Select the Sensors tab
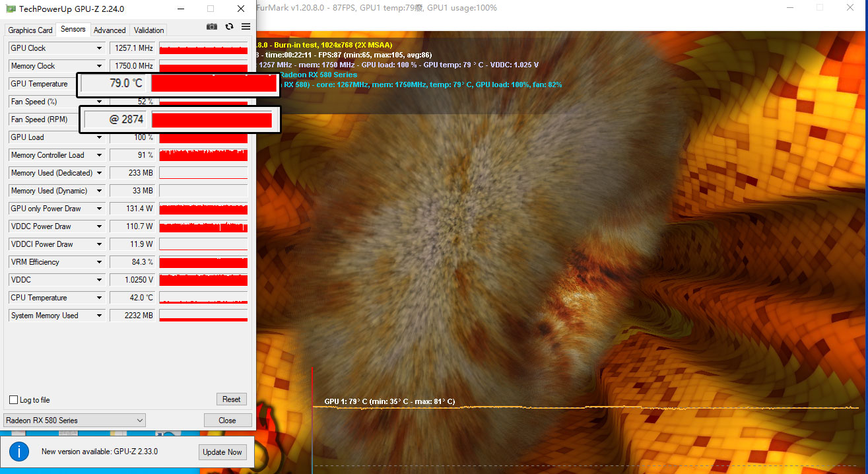 73,30
